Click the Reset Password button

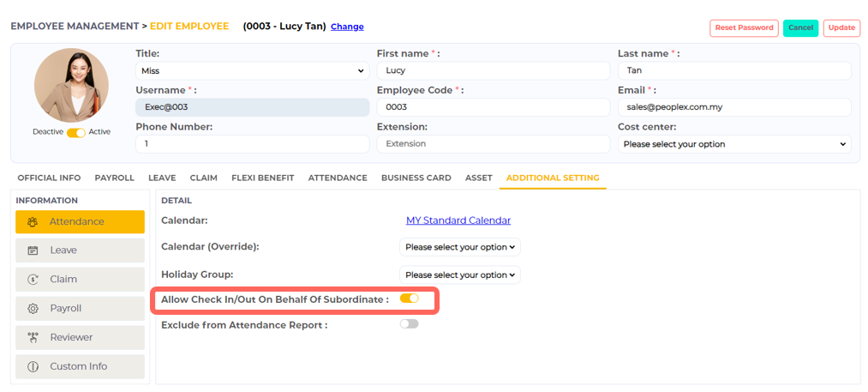point(743,27)
